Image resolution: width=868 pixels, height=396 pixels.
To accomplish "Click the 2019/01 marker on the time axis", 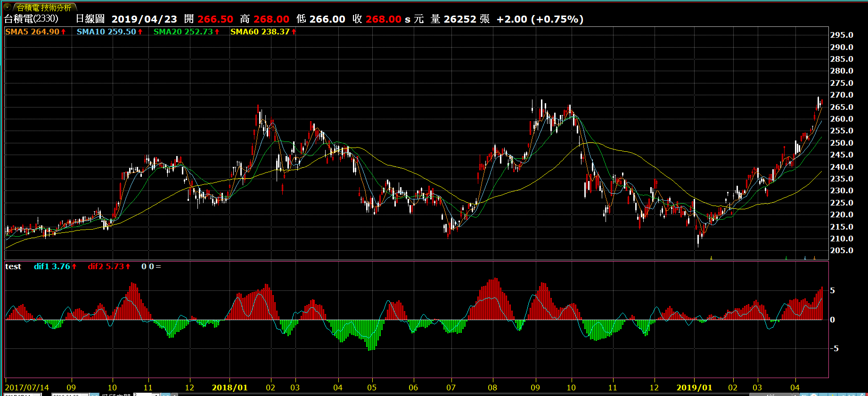I will click(694, 388).
